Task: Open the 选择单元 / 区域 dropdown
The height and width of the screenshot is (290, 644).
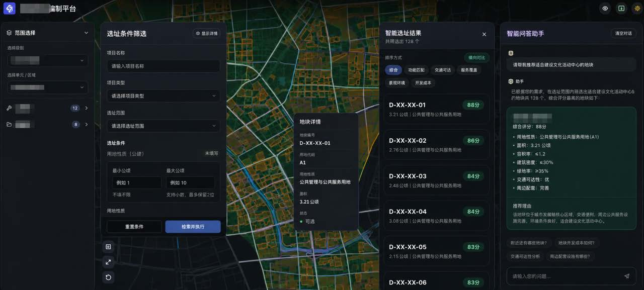Action: [x=47, y=87]
